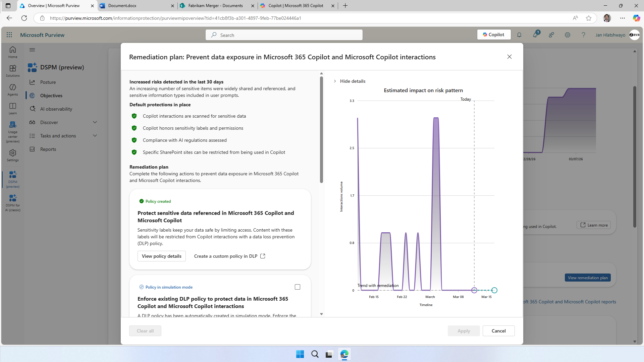644x362 pixels.
Task: Open the Task View taskbar icon
Action: click(x=329, y=354)
